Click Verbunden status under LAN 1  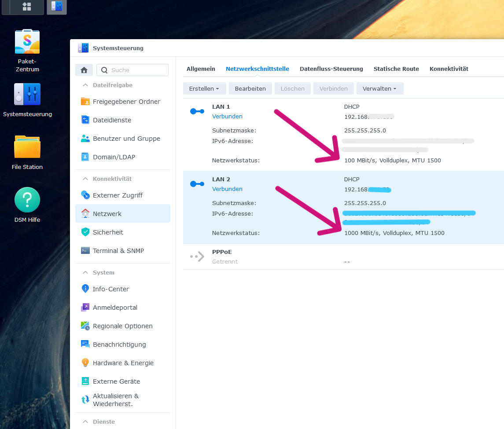coord(227,116)
